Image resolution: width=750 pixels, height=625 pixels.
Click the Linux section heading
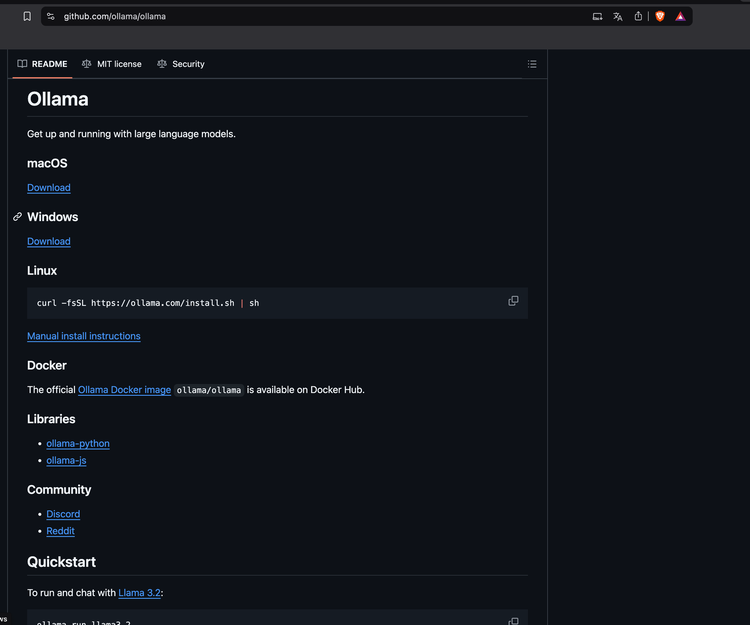pyautogui.click(x=42, y=271)
